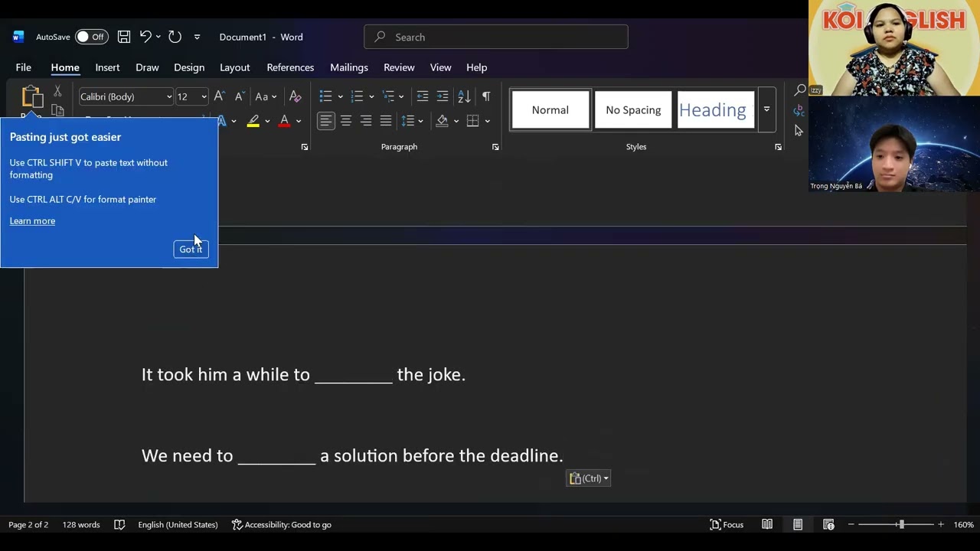Apply the Normal style
Image resolution: width=980 pixels, height=551 pixels.
[550, 110]
